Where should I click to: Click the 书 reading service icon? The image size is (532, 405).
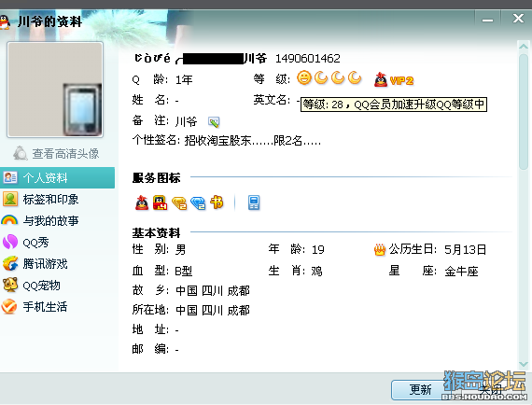pos(217,202)
